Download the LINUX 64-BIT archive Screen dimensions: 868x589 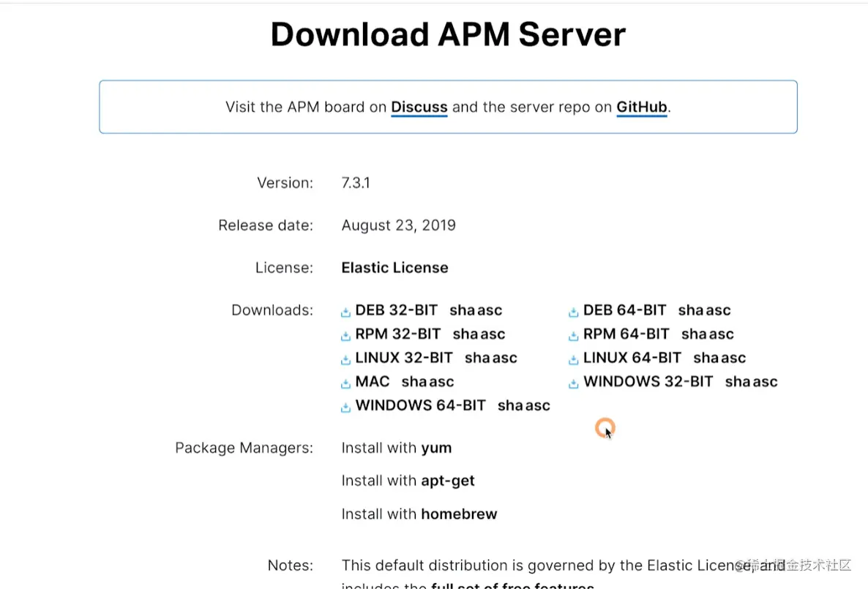(x=632, y=358)
